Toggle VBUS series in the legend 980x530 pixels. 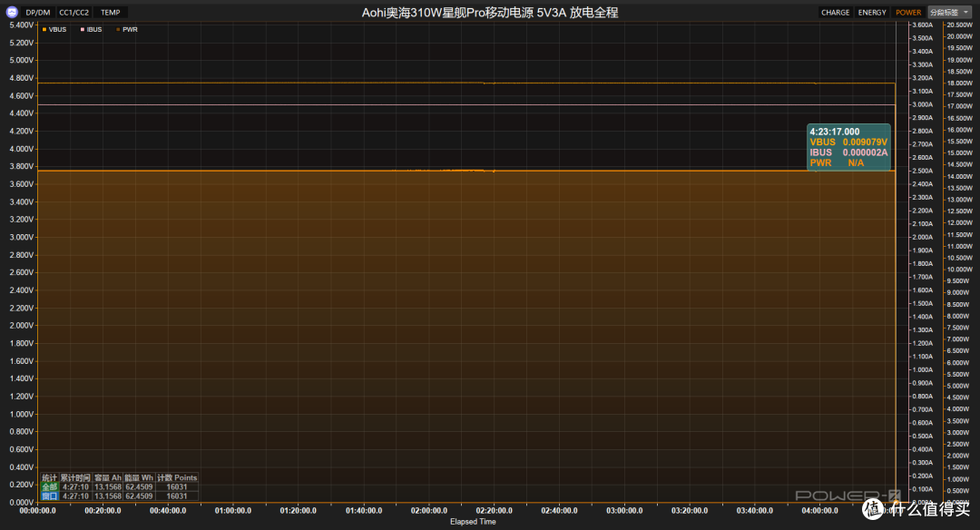54,29
